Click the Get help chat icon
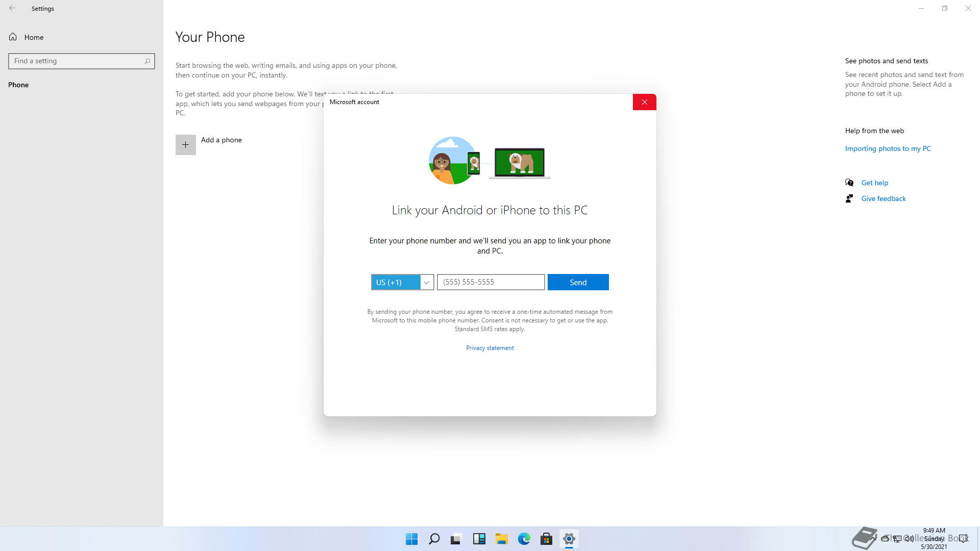Image resolution: width=980 pixels, height=551 pixels. (x=849, y=183)
